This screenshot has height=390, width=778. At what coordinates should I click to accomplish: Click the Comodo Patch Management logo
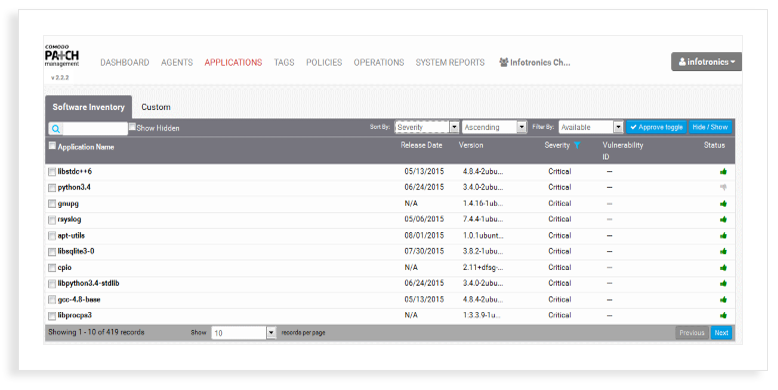pyautogui.click(x=62, y=56)
